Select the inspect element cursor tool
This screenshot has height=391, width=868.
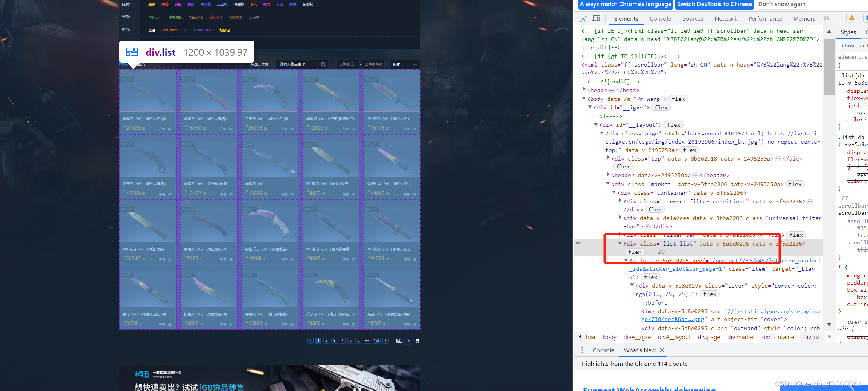(x=582, y=18)
